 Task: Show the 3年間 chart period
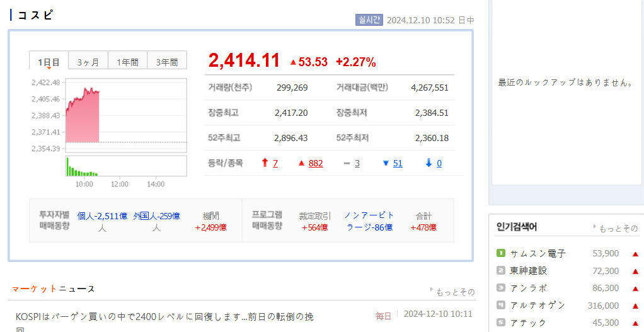(x=167, y=62)
